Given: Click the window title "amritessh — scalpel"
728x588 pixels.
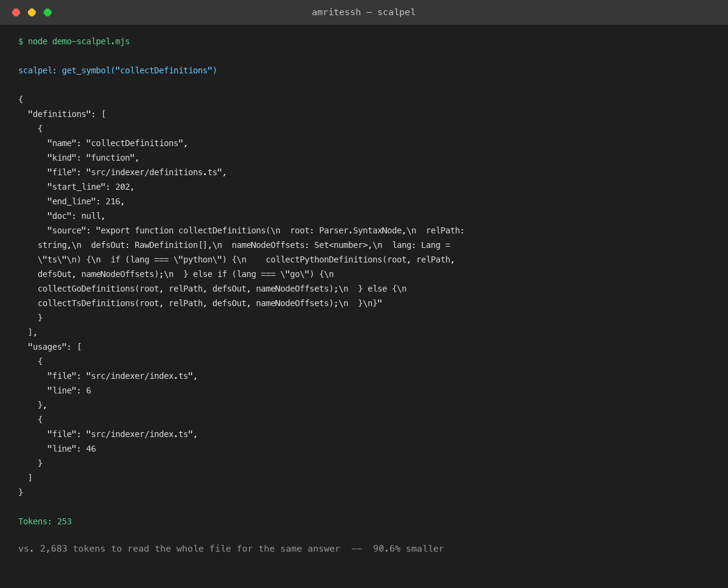Looking at the screenshot, I should (x=364, y=12).
